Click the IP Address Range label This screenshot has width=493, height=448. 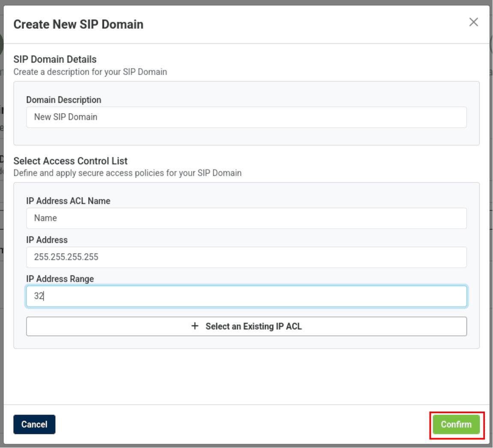[60, 279]
